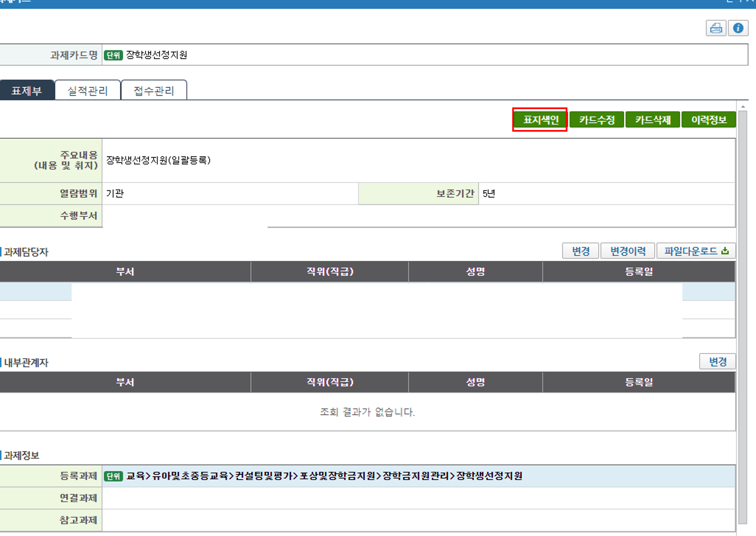Open 이력정보 history button
This screenshot has width=756, height=536.
(x=709, y=120)
